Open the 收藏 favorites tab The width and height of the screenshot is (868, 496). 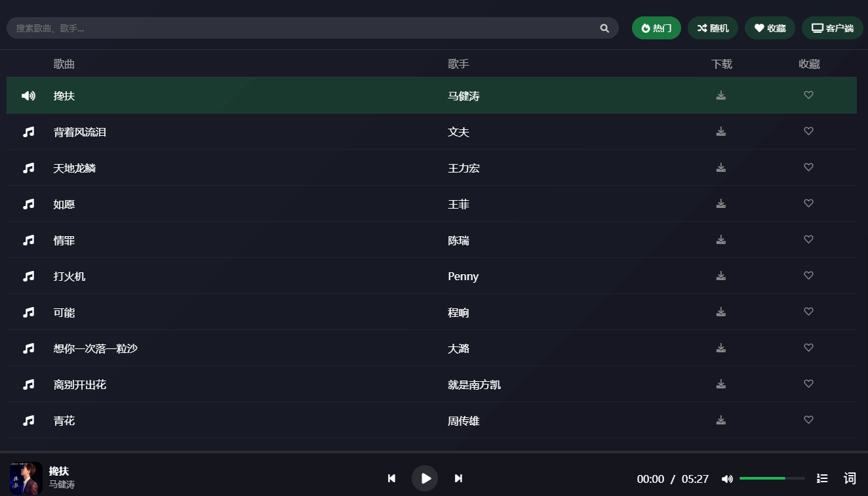(x=770, y=28)
